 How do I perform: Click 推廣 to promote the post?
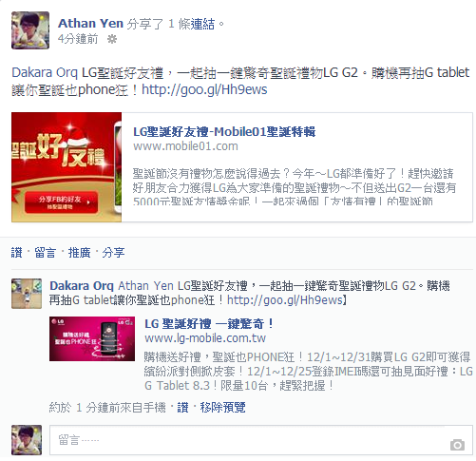[x=80, y=253]
